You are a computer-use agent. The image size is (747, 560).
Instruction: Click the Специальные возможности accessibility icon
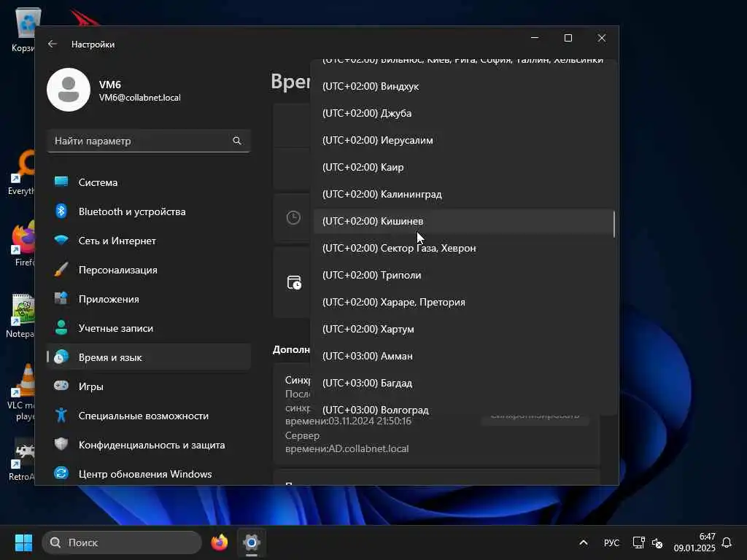click(61, 415)
